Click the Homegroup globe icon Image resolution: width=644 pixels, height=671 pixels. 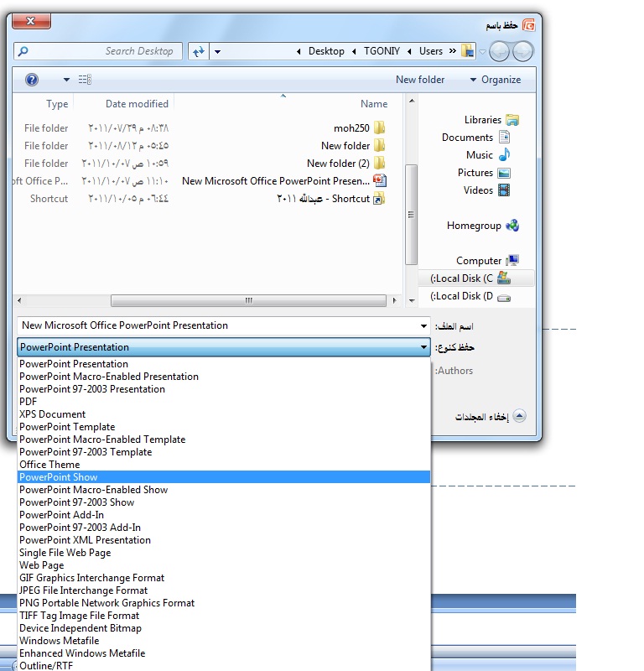coord(512,225)
